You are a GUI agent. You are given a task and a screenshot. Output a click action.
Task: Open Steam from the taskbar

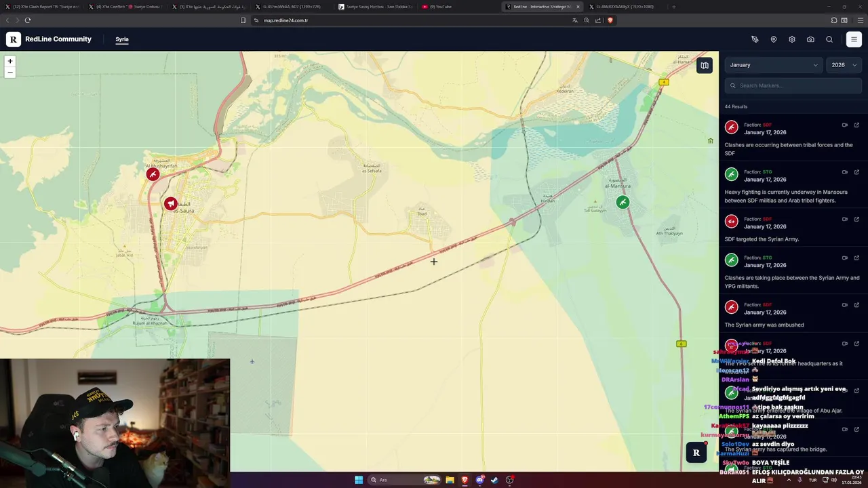tap(494, 480)
